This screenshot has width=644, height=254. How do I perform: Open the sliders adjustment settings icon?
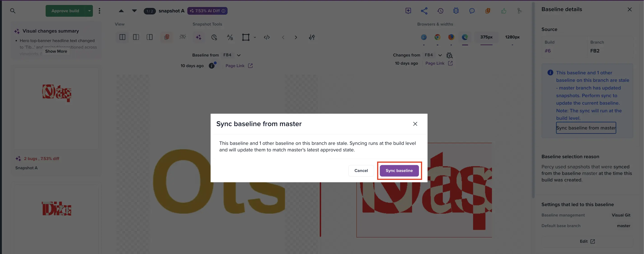click(312, 37)
